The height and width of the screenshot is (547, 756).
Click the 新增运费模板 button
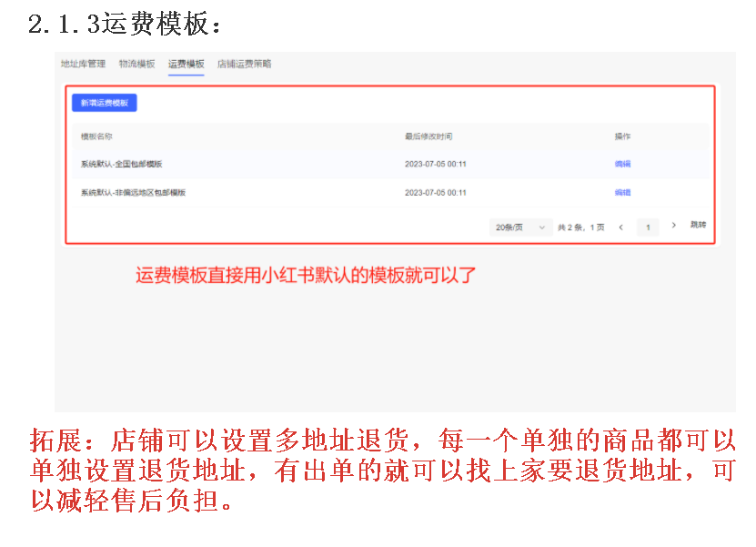[105, 103]
